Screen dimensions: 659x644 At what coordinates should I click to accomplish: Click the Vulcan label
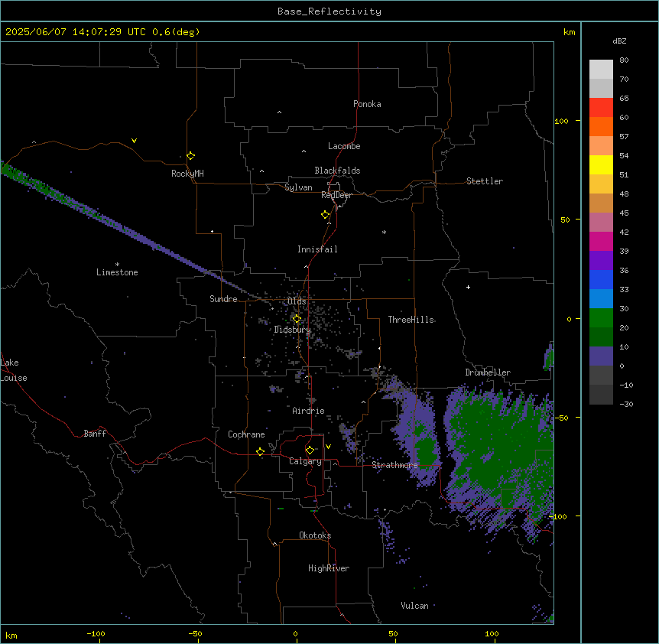coord(415,606)
